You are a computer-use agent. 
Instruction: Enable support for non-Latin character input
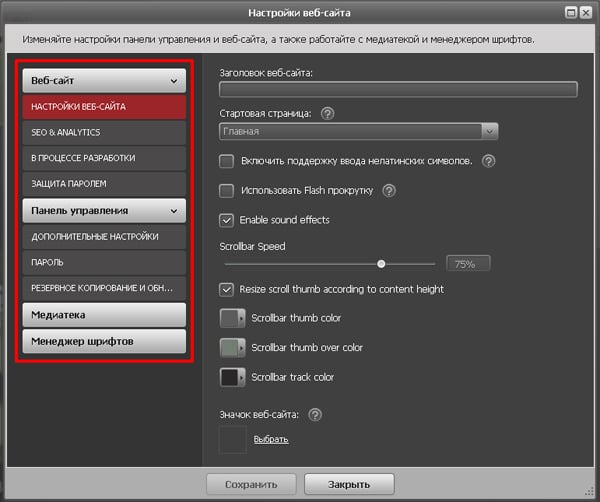click(227, 161)
